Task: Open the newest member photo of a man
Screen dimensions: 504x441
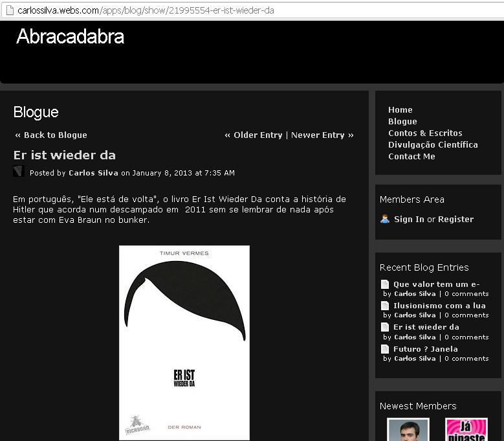Action: (x=408, y=429)
